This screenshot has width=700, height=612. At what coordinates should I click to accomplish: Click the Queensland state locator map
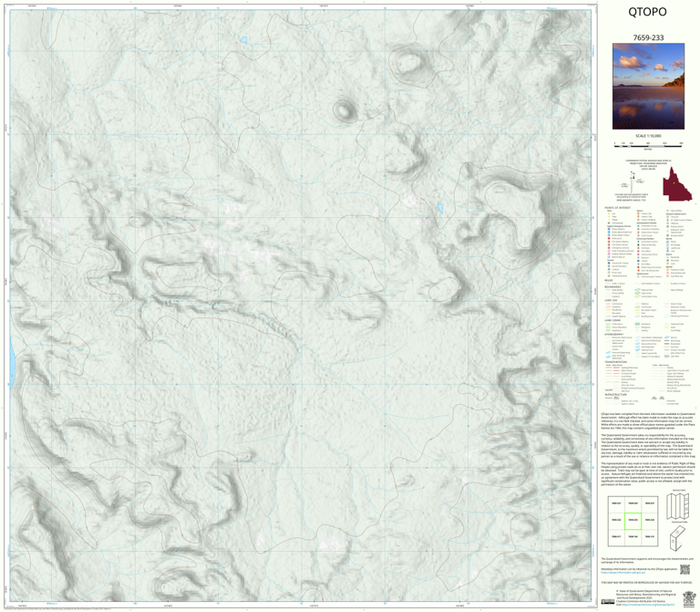click(x=677, y=183)
